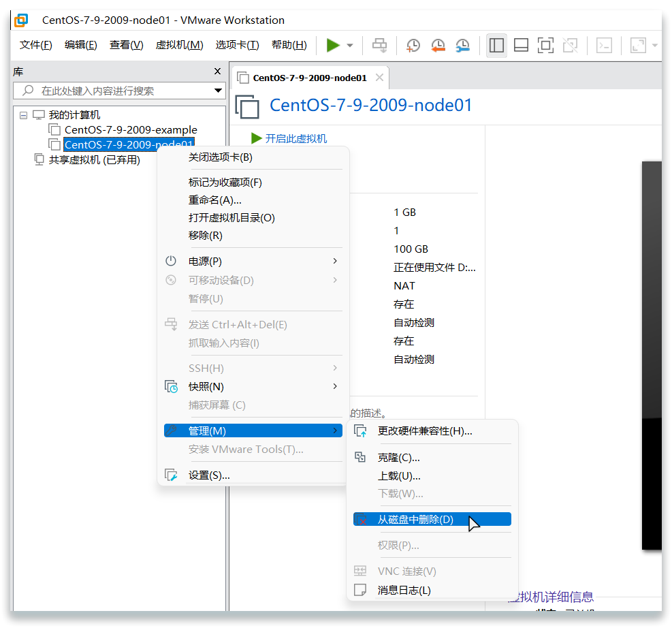The width and height of the screenshot is (672, 628).
Task: Toggle the library sidebar view icon
Action: pyautogui.click(x=496, y=45)
